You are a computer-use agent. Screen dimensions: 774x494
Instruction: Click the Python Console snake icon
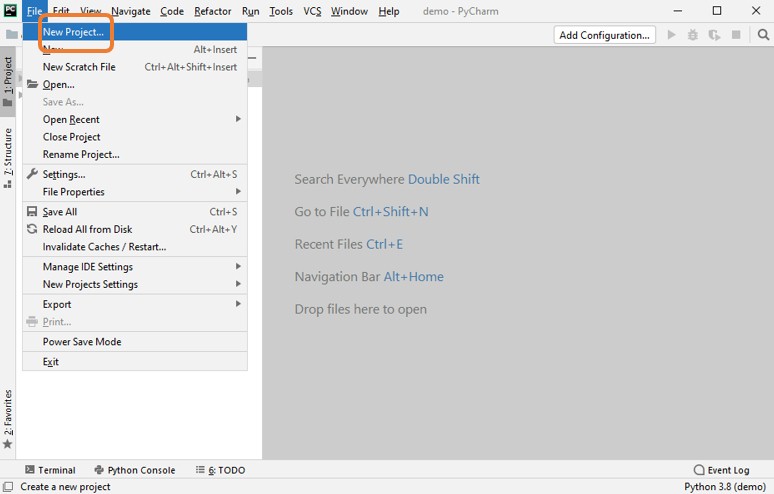[99, 470]
